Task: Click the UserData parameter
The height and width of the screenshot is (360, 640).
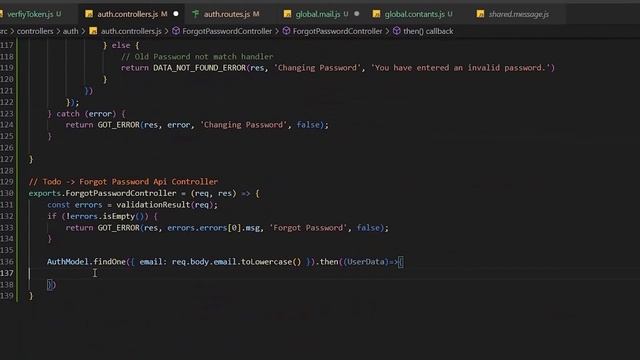Action: click(366, 262)
